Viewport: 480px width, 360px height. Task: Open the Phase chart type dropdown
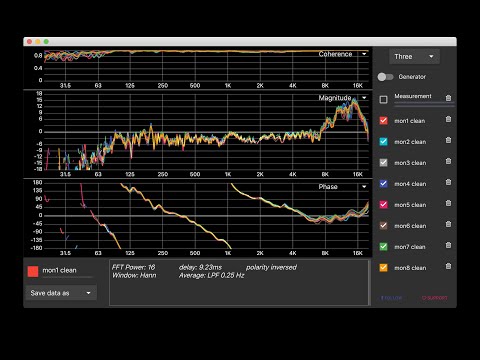coord(364,187)
